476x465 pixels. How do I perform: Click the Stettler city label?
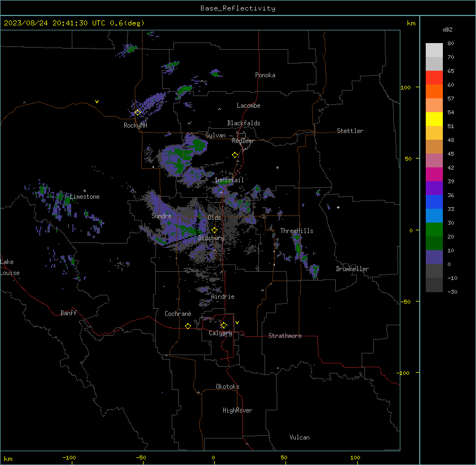[350, 131]
